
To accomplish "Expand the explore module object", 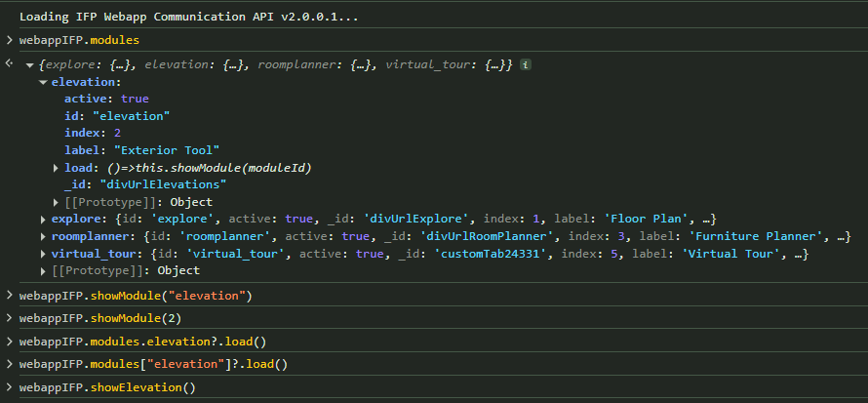I will (x=43, y=220).
